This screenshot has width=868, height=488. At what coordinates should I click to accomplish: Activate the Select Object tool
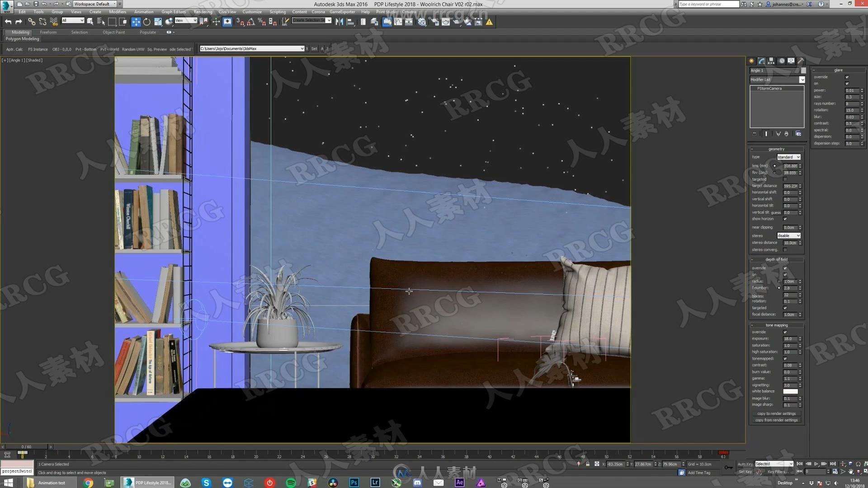click(90, 22)
